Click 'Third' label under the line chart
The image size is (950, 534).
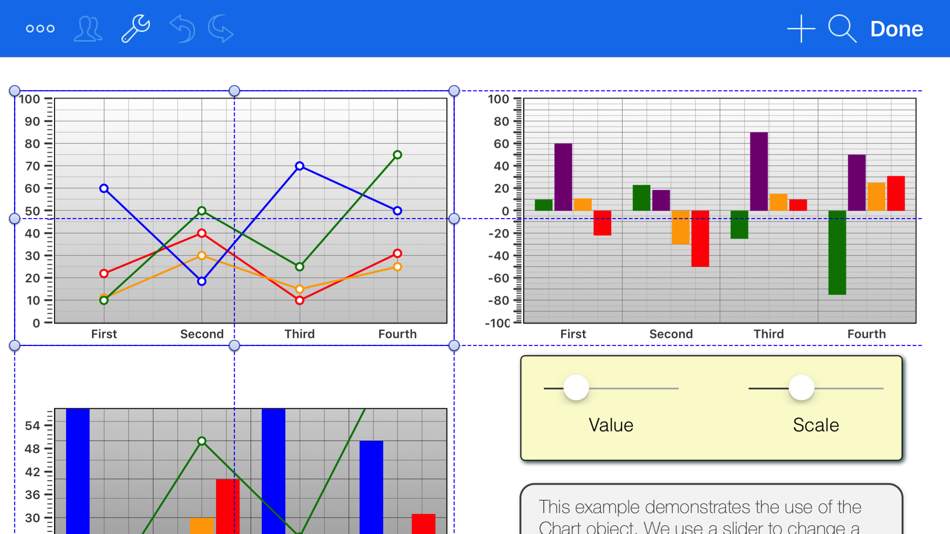tap(299, 334)
